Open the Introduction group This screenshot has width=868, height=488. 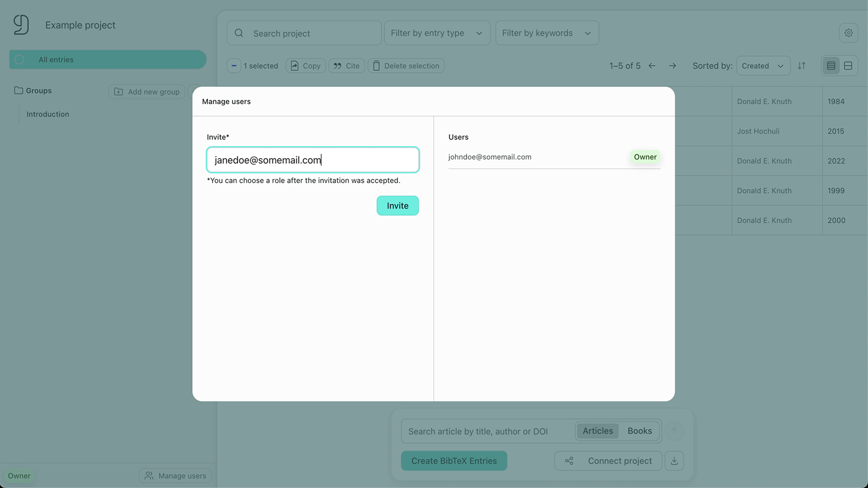click(48, 114)
